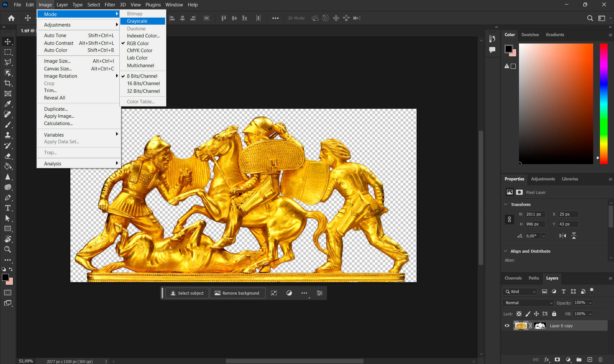Select the Rectangular Marquee tool
The width and height of the screenshot is (614, 364).
pos(8,52)
